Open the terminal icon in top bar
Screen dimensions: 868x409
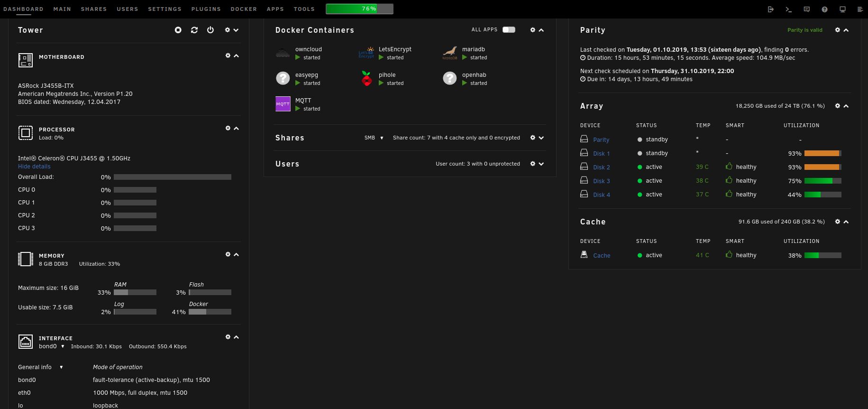(789, 9)
